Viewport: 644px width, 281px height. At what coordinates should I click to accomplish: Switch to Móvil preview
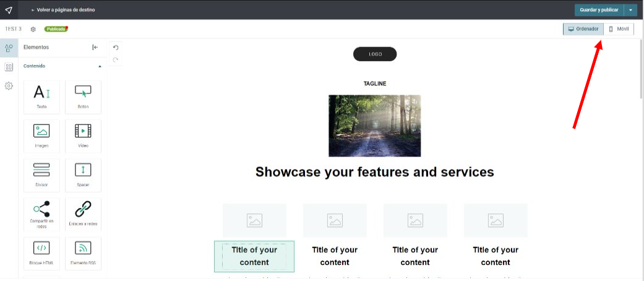(619, 29)
